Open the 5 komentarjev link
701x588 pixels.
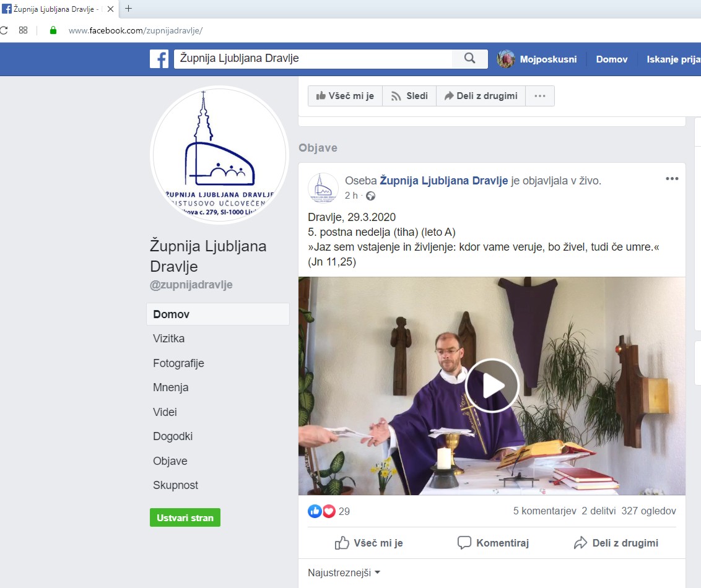click(x=544, y=511)
